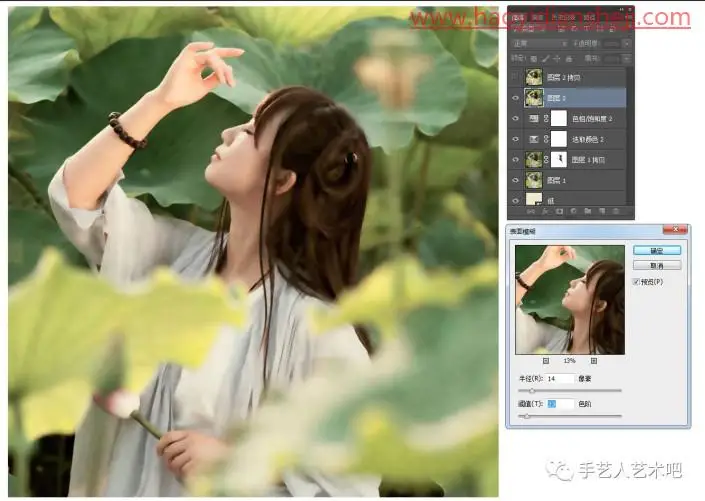Image resolution: width=705 pixels, height=501 pixels.
Task: Click the threshold slider handle
Action: tap(527, 416)
